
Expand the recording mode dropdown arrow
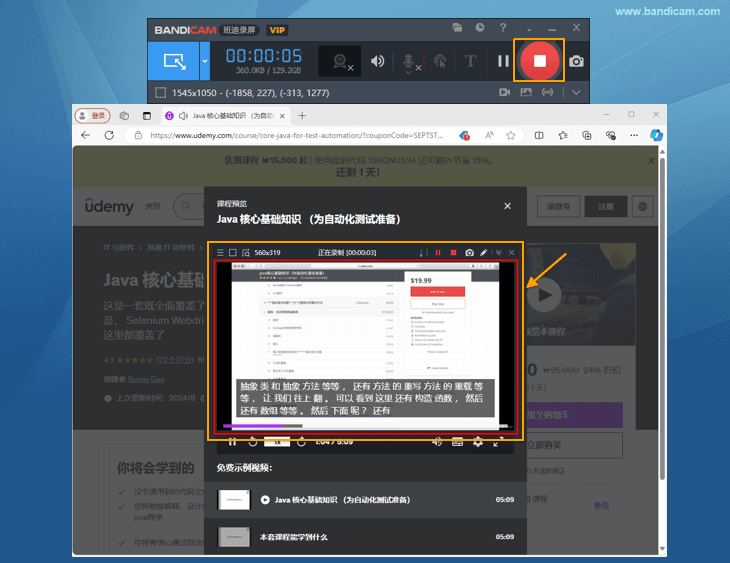pos(205,61)
